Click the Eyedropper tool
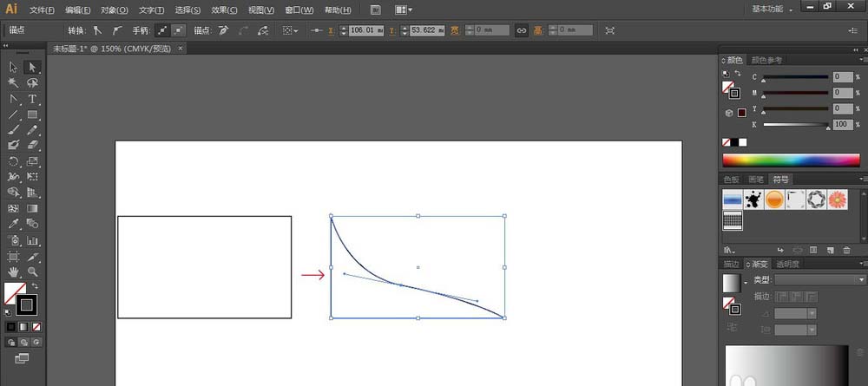The width and height of the screenshot is (868, 386). 14,224
